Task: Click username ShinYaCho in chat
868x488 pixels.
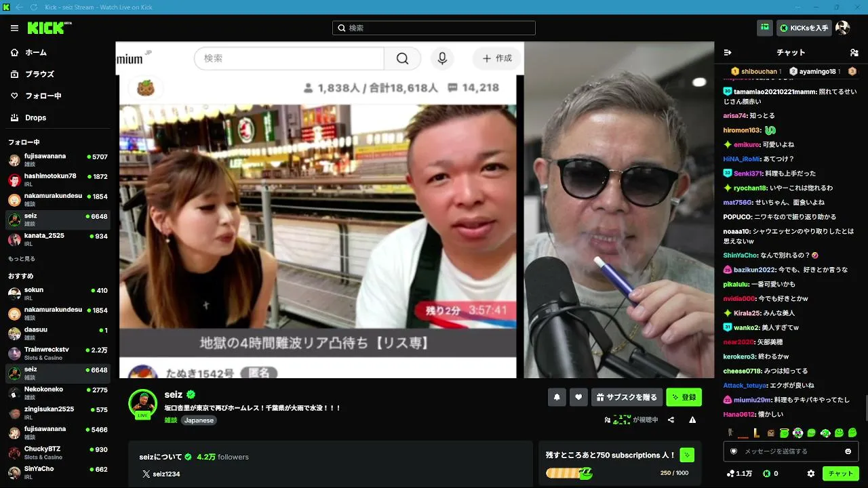Action: [x=741, y=256]
